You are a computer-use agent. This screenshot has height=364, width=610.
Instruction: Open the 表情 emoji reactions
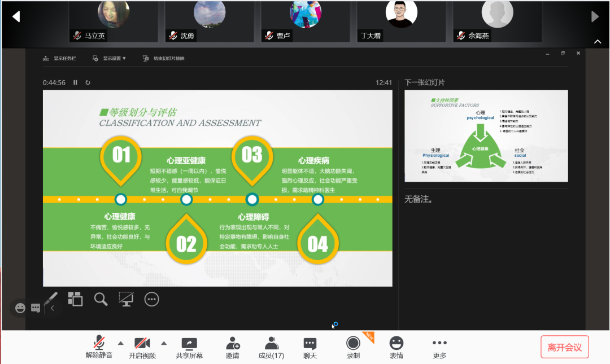(x=396, y=343)
